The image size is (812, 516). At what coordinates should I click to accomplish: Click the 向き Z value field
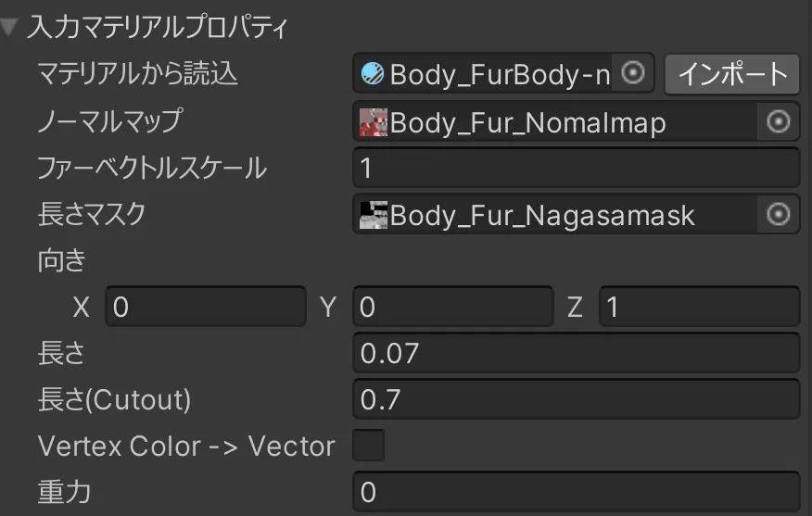699,307
